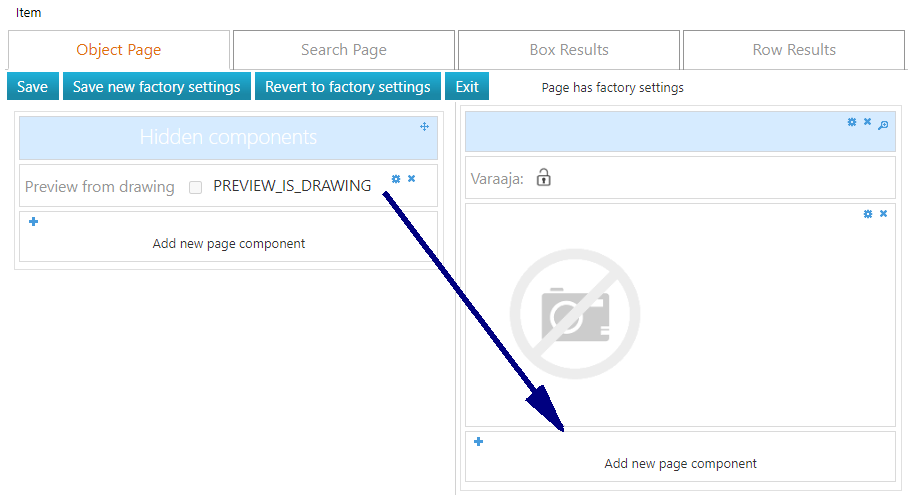The image size is (908, 495).
Task: Click the move icon on Hidden components header
Action: [x=425, y=126]
